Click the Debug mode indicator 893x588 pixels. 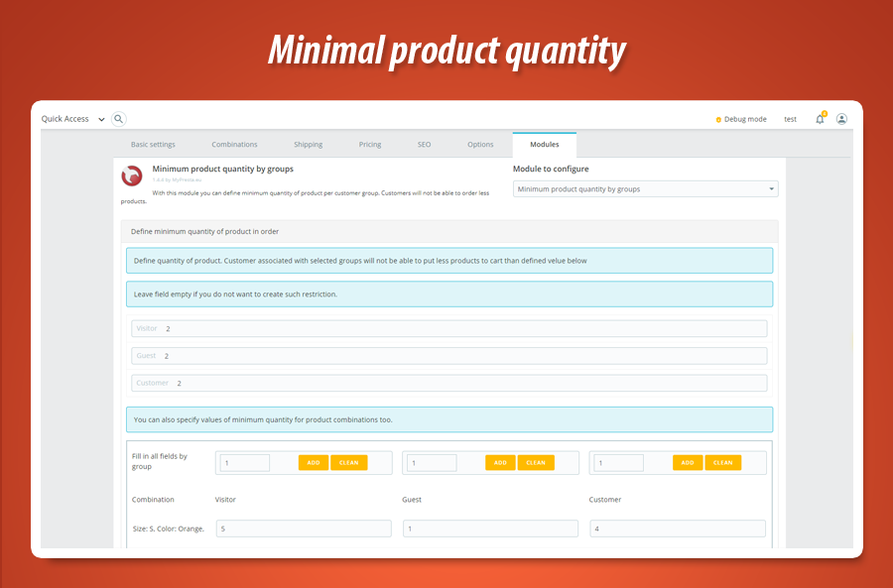(741, 119)
